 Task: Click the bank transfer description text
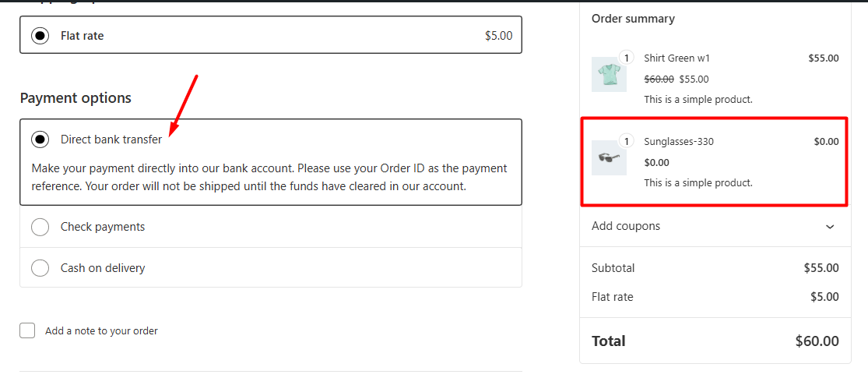[x=269, y=177]
